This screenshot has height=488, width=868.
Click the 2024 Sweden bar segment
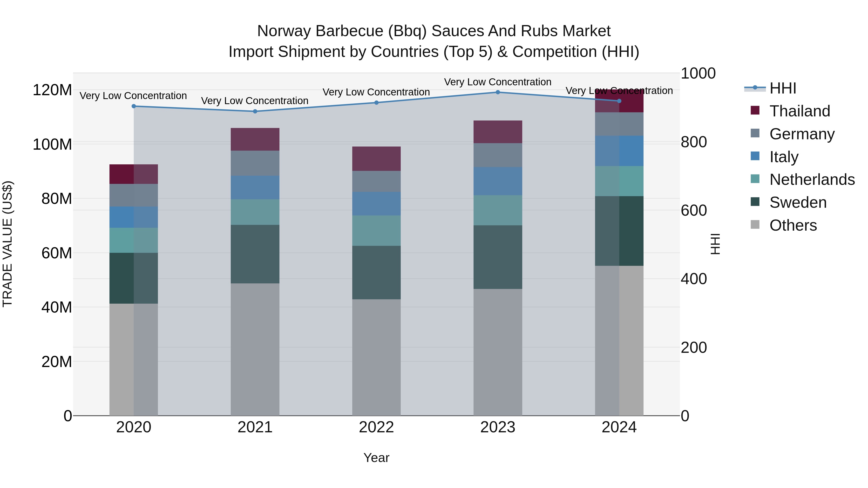(619, 231)
